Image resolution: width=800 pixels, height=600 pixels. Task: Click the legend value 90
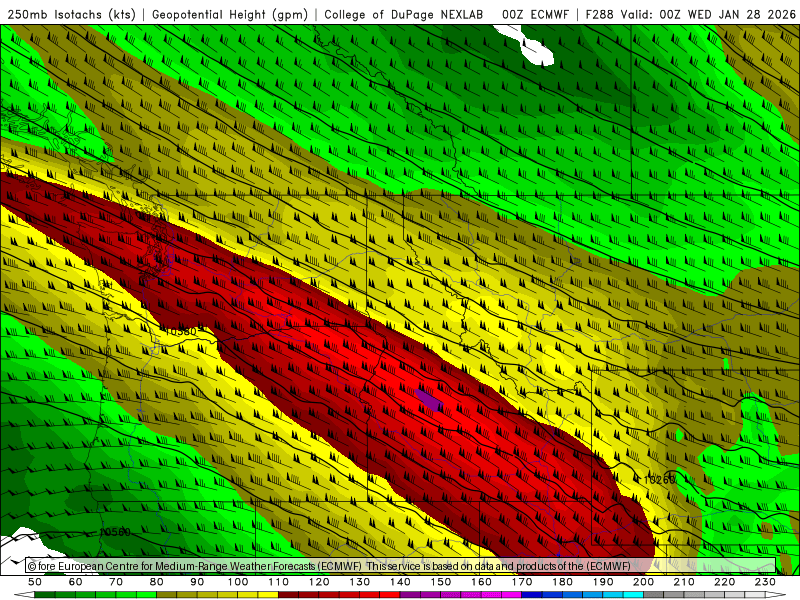[197, 582]
